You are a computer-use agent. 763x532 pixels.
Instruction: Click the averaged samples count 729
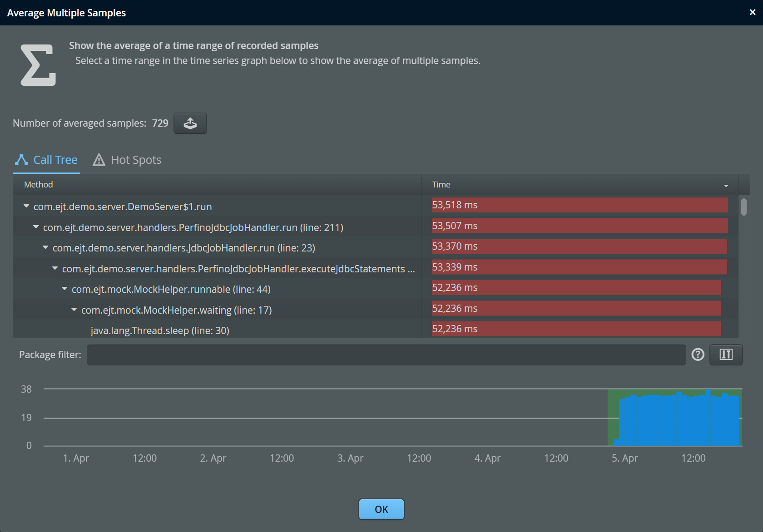pos(160,123)
